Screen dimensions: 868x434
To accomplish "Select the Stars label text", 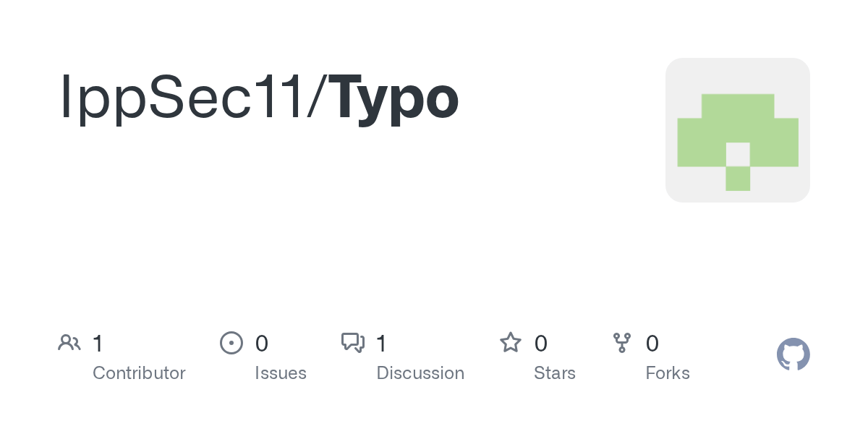I will (x=555, y=373).
